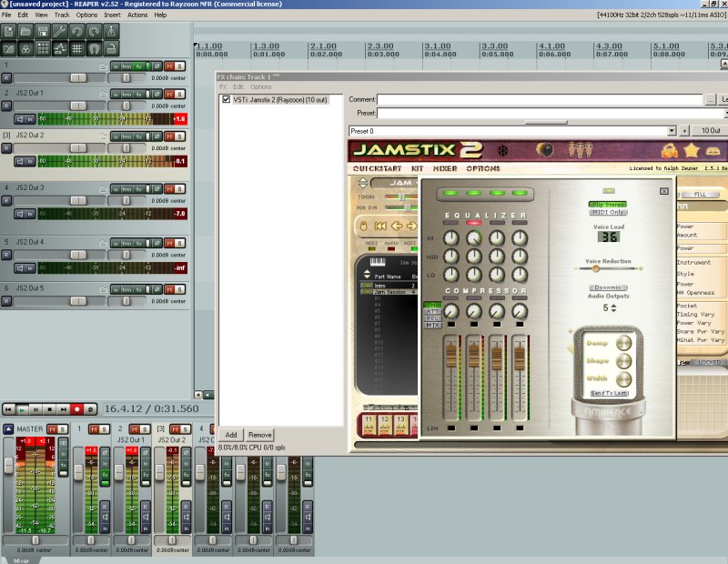Click the Audio Outputs stepper arrows
The width and height of the screenshot is (728, 564).
(x=614, y=307)
